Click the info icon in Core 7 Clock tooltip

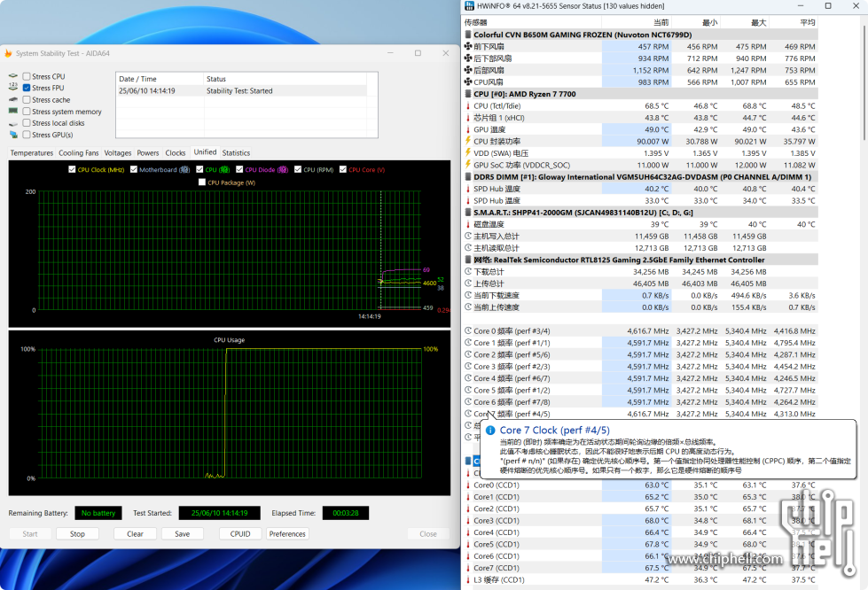[x=490, y=431]
